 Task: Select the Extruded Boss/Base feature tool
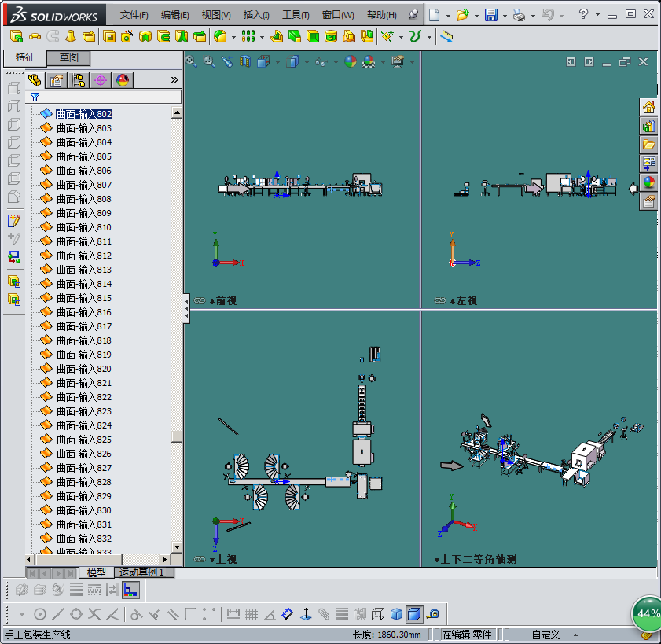coord(16,37)
